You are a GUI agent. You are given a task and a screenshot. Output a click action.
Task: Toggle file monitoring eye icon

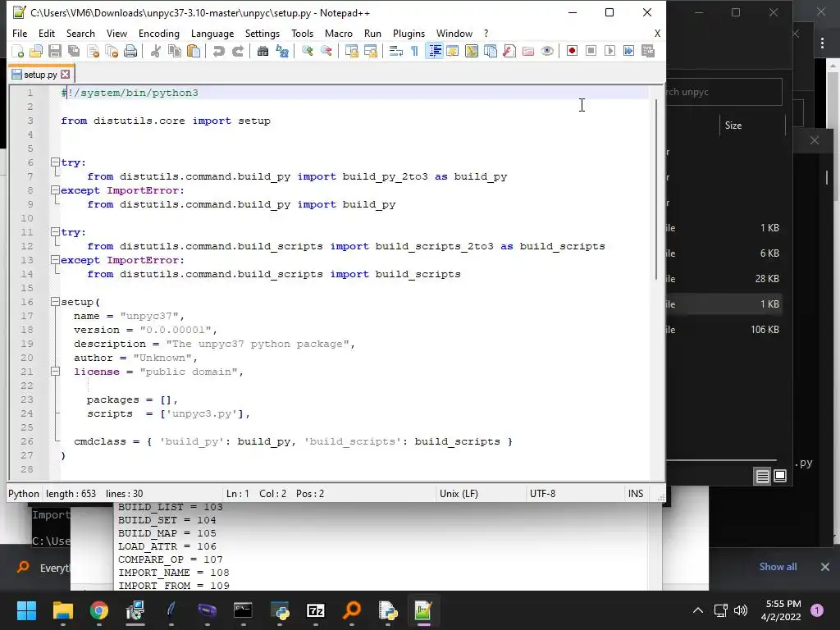click(x=547, y=51)
